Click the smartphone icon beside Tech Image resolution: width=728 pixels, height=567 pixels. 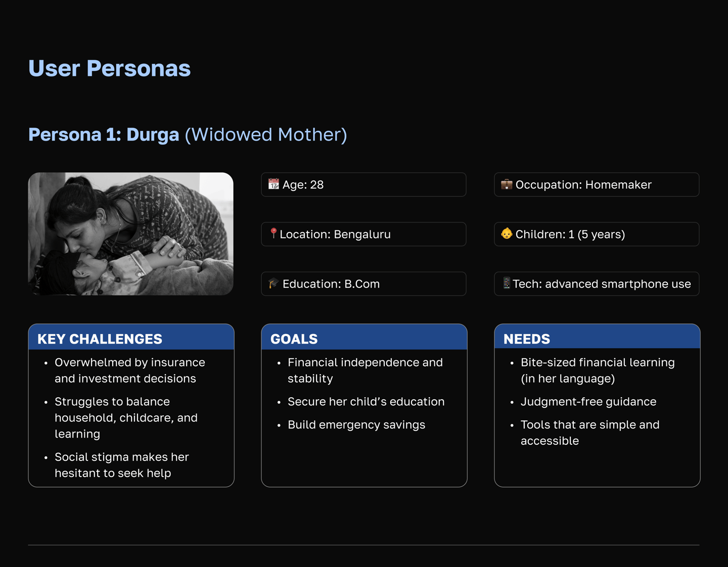[x=507, y=283]
